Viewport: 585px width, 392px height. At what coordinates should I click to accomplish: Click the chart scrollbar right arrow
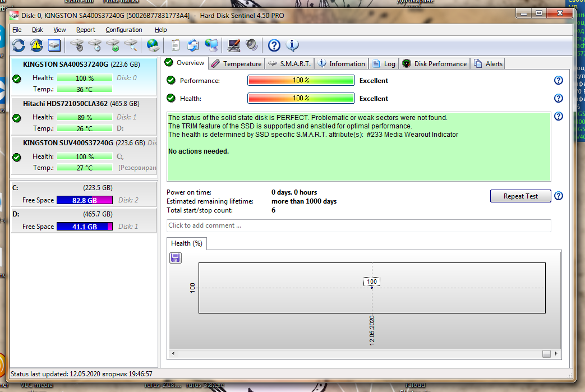[556, 353]
